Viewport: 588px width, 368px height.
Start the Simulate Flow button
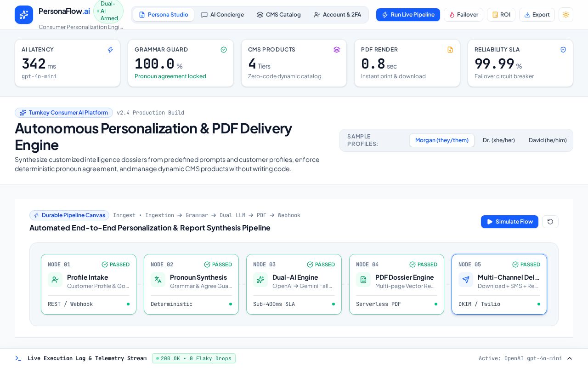point(509,222)
